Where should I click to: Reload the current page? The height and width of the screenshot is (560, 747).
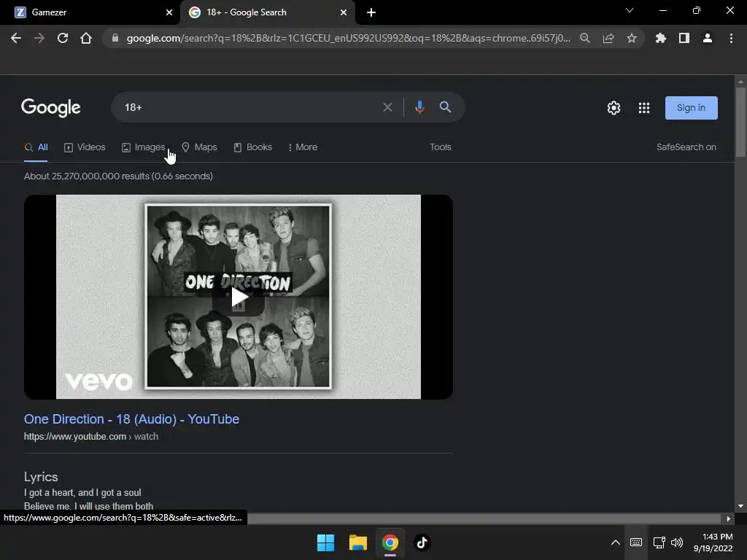point(63,38)
